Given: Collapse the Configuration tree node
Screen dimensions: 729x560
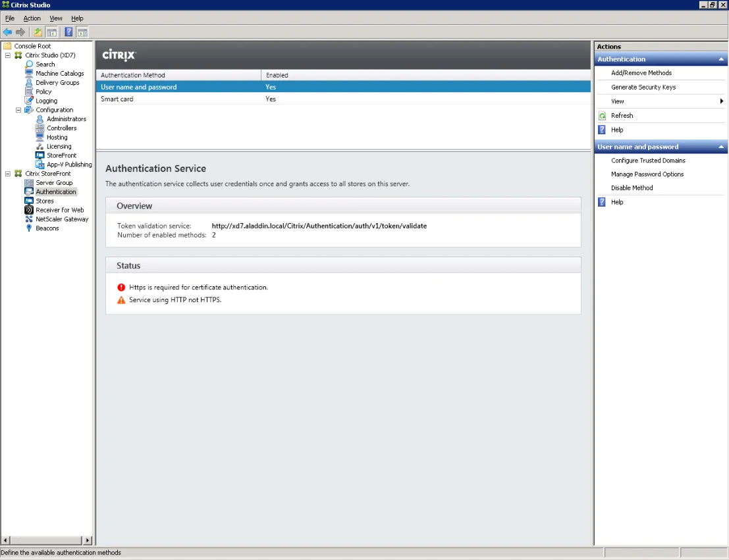Looking at the screenshot, I should coord(18,110).
